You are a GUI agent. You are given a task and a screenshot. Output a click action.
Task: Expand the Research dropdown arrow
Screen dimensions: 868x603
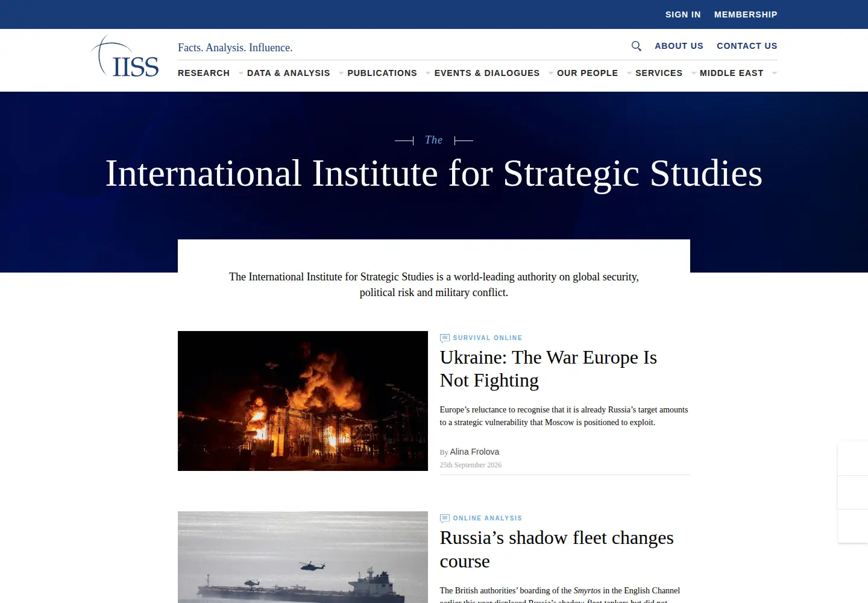[241, 74]
